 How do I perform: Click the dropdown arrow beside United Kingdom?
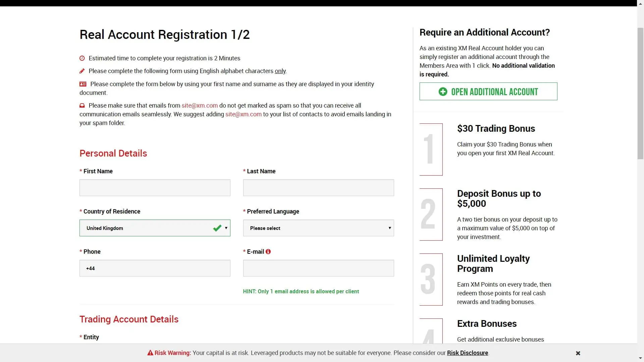pyautogui.click(x=226, y=228)
